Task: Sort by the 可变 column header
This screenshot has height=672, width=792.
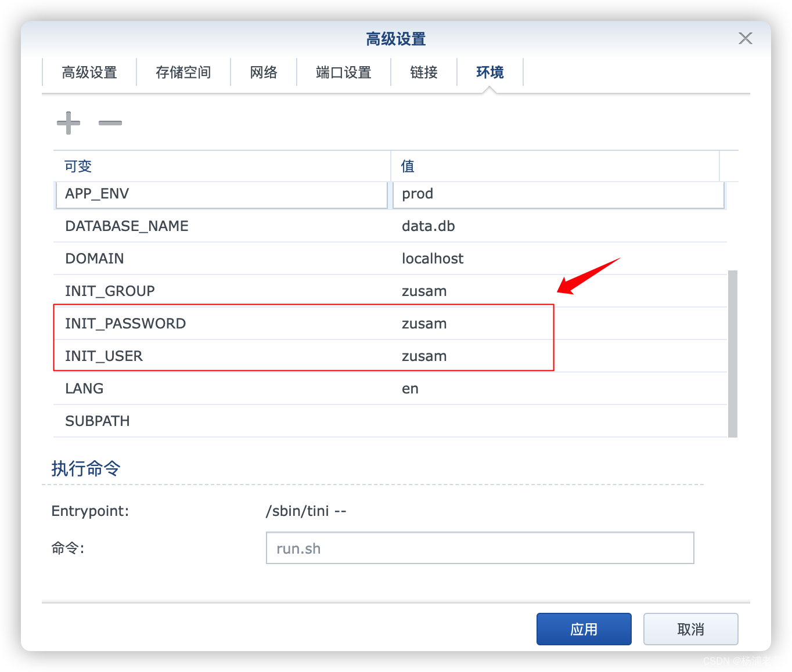Action: (222, 166)
